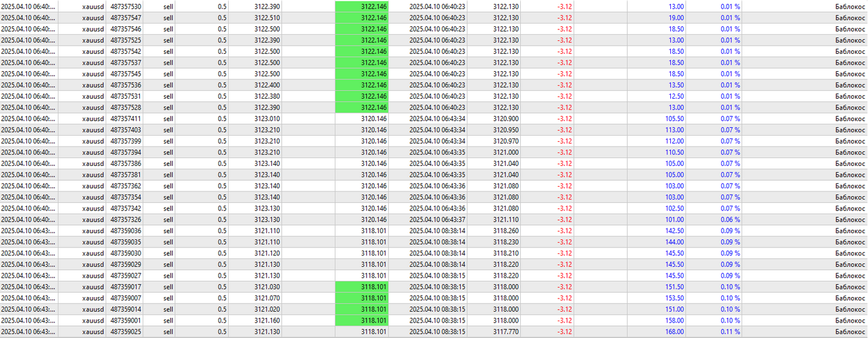Click ticket number 487357394

(x=126, y=152)
